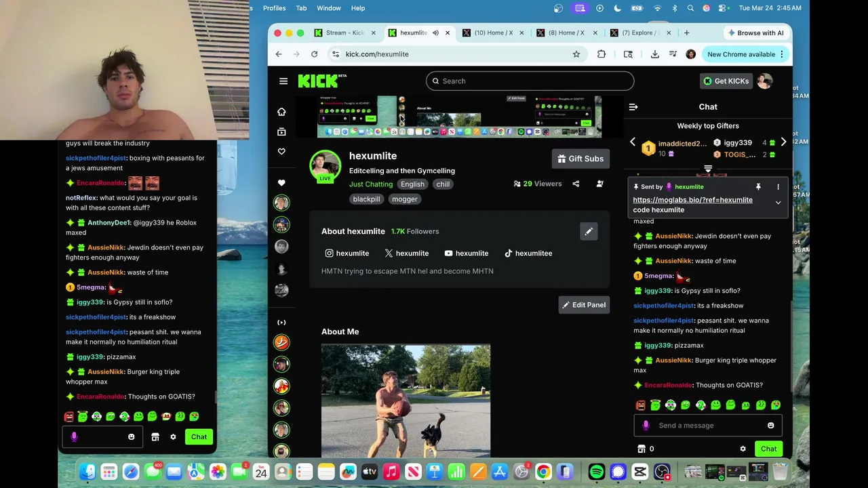Screen dimensions: 868x488
Task: Show next weekly top gifters
Action: [x=783, y=142]
